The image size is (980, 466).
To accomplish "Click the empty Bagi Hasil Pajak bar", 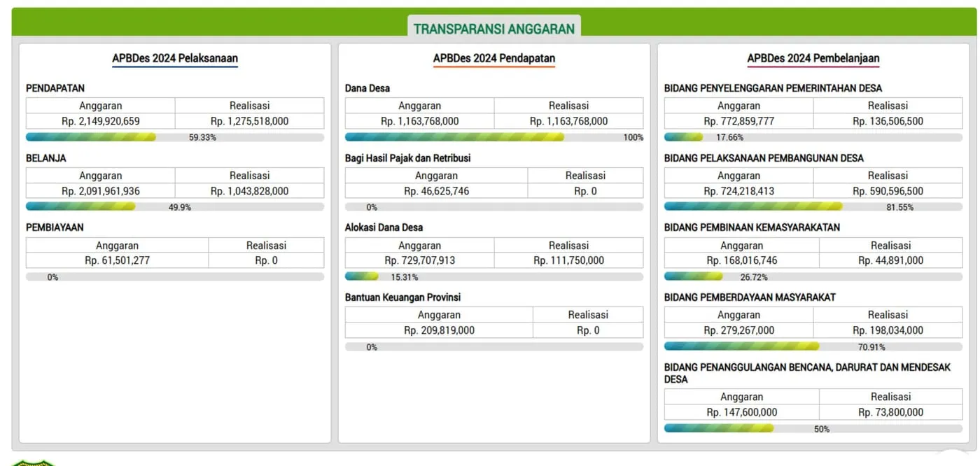I will coord(494,207).
